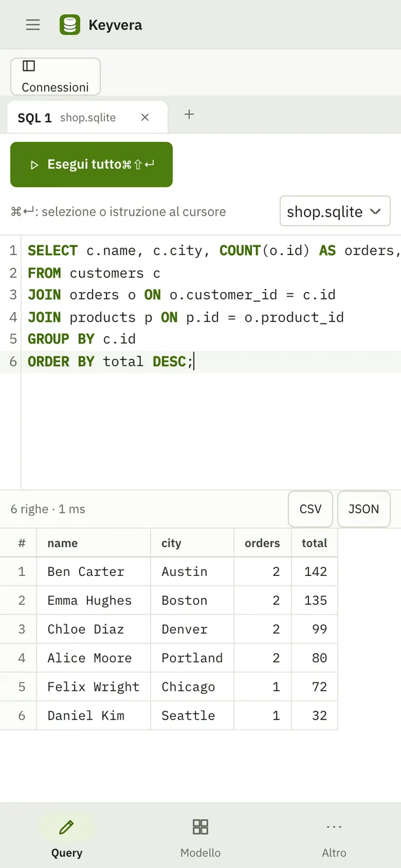Click the Keyvera database logo
This screenshot has width=401, height=868.
click(70, 24)
